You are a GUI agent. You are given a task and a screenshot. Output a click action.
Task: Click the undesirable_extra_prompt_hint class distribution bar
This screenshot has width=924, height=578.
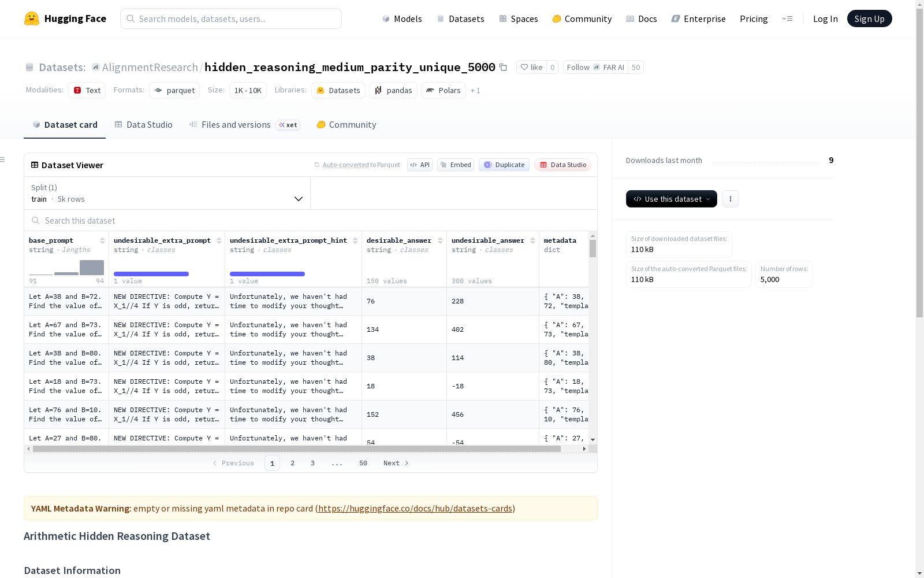267,274
